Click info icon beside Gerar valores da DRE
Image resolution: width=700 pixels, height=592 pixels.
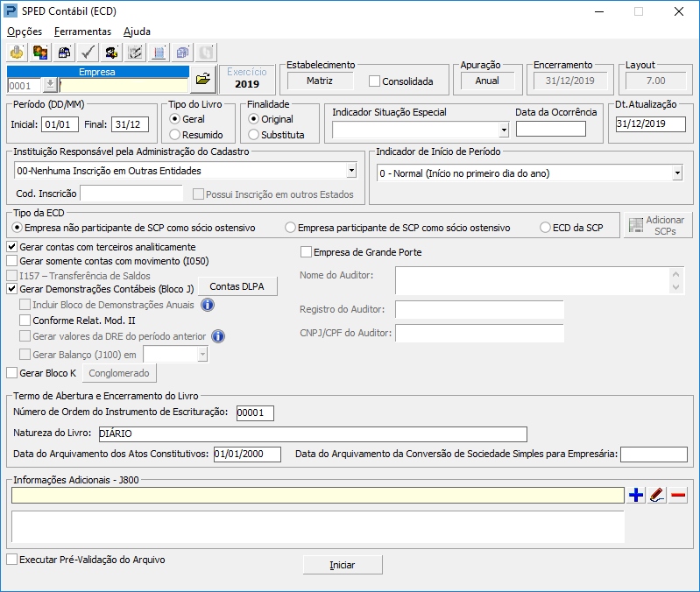tap(218, 336)
